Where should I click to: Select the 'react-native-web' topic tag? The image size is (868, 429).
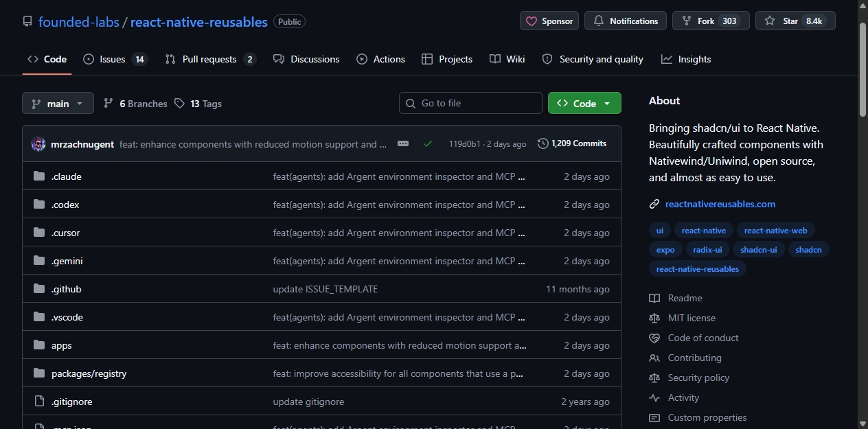tap(776, 231)
